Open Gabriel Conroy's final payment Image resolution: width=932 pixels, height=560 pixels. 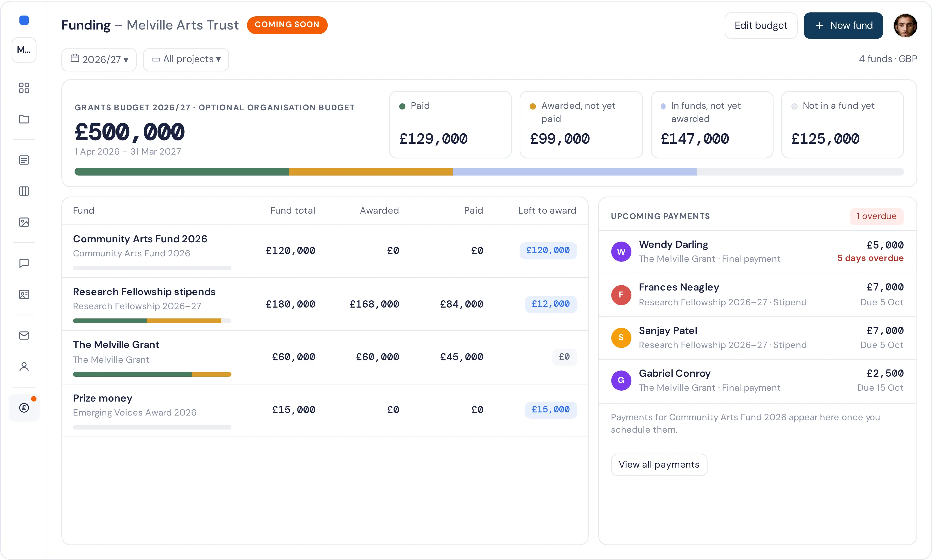tap(757, 381)
